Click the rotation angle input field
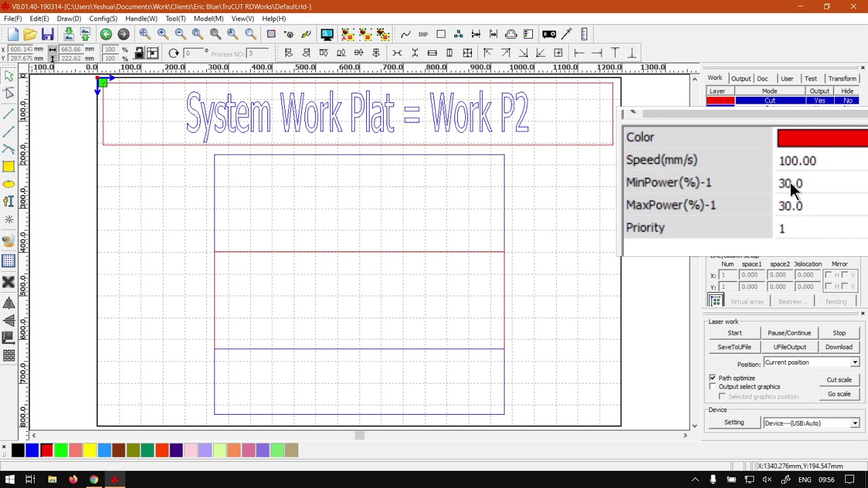 [x=194, y=54]
